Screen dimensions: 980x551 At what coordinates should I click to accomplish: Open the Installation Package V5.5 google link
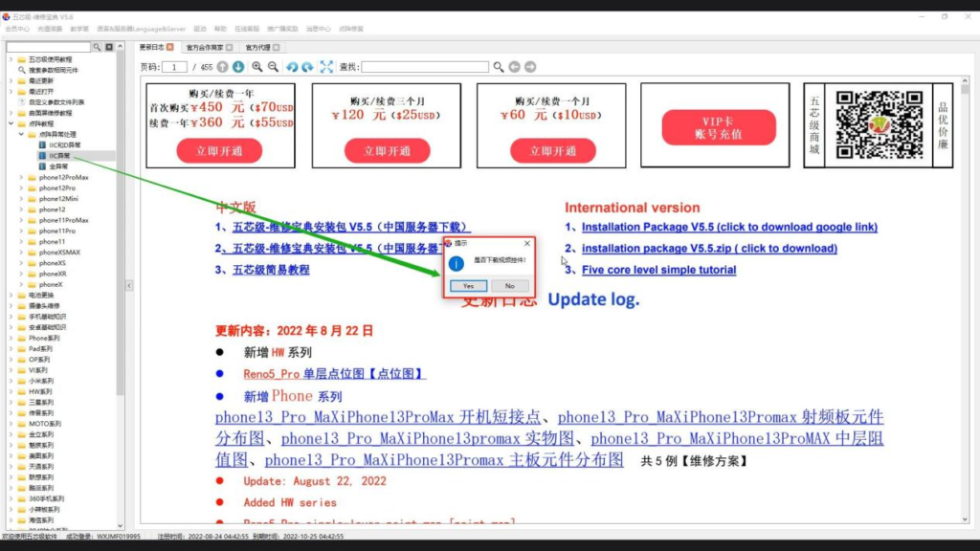[729, 228]
